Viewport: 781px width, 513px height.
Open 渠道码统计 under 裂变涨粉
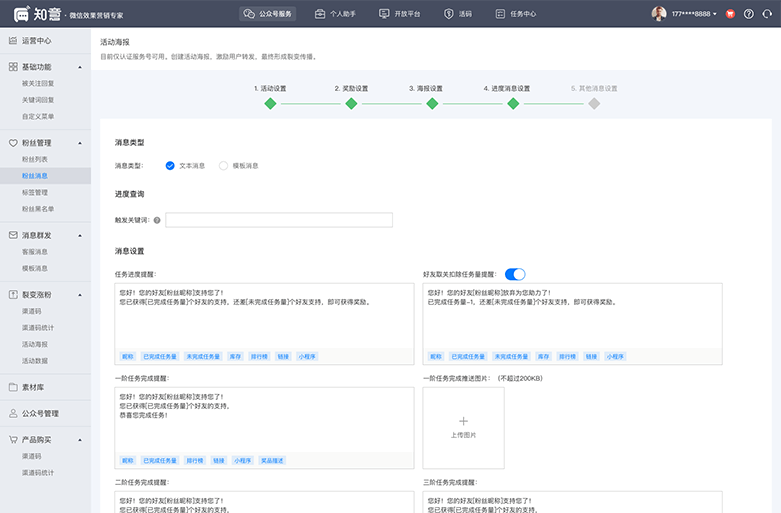click(38, 328)
